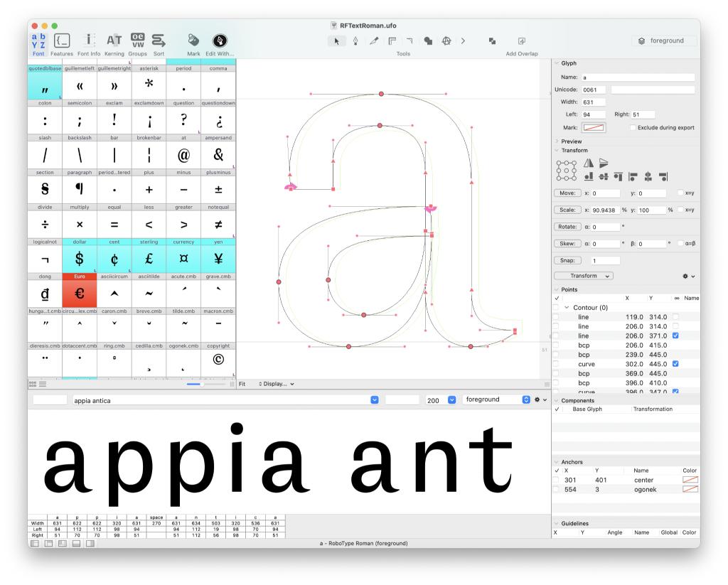
Task: Tick the selection box for anchor center
Action: [556, 480]
